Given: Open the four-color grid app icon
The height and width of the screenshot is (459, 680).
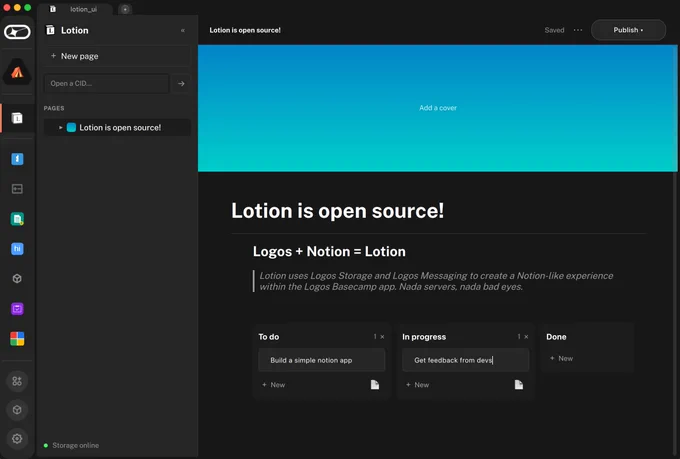Looking at the screenshot, I should pos(17,338).
